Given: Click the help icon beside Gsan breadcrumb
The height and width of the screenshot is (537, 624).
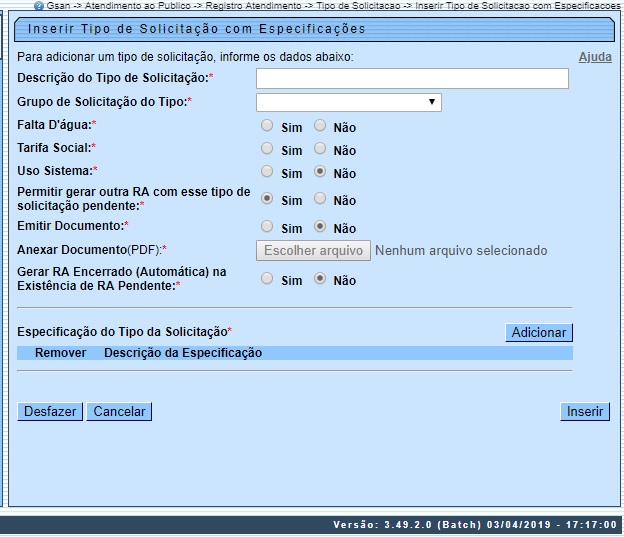Looking at the screenshot, I should (x=37, y=5).
